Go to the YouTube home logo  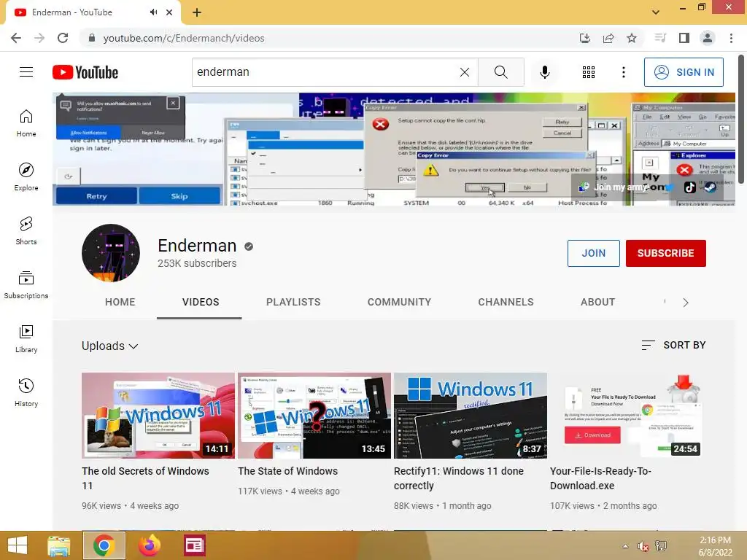[x=85, y=72]
